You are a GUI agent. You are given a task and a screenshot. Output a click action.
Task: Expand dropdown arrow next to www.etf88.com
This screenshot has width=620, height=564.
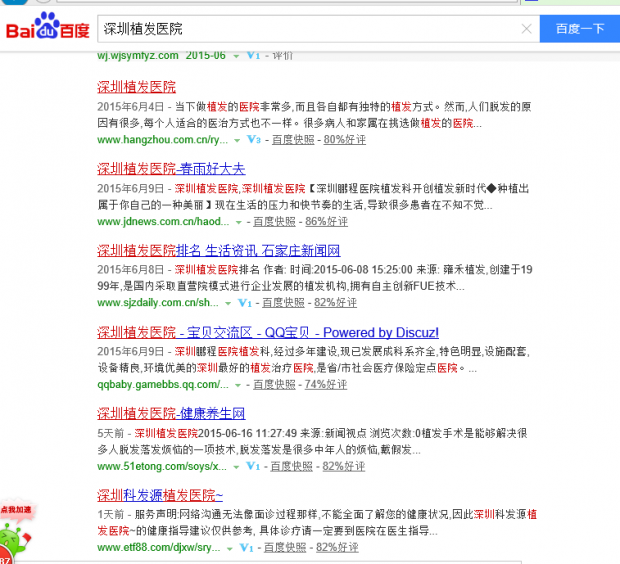(x=229, y=548)
